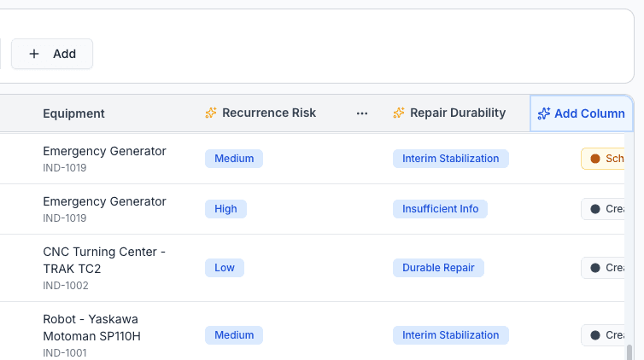This screenshot has height=360, width=644.
Task: Select the Recurrence Risk column header
Action: 269,113
